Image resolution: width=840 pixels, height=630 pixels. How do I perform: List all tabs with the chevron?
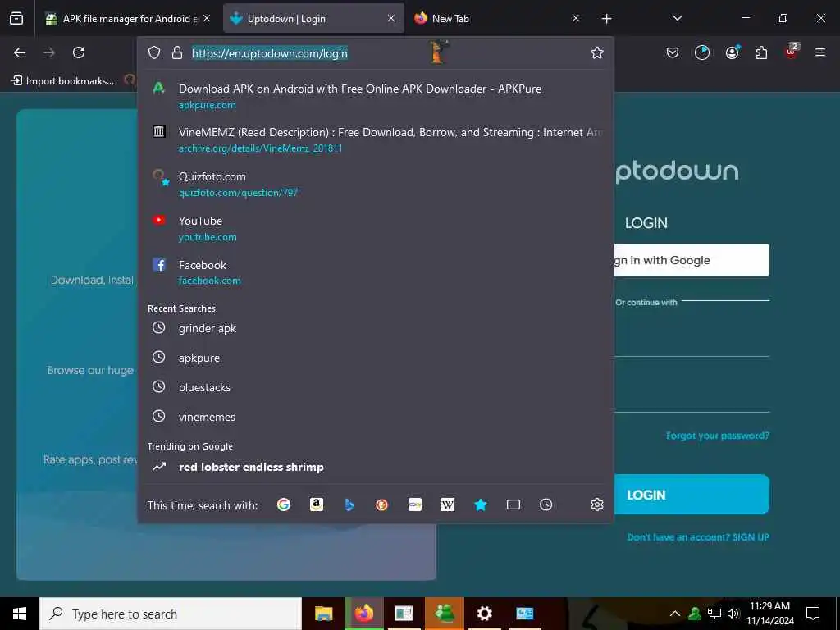pos(677,19)
